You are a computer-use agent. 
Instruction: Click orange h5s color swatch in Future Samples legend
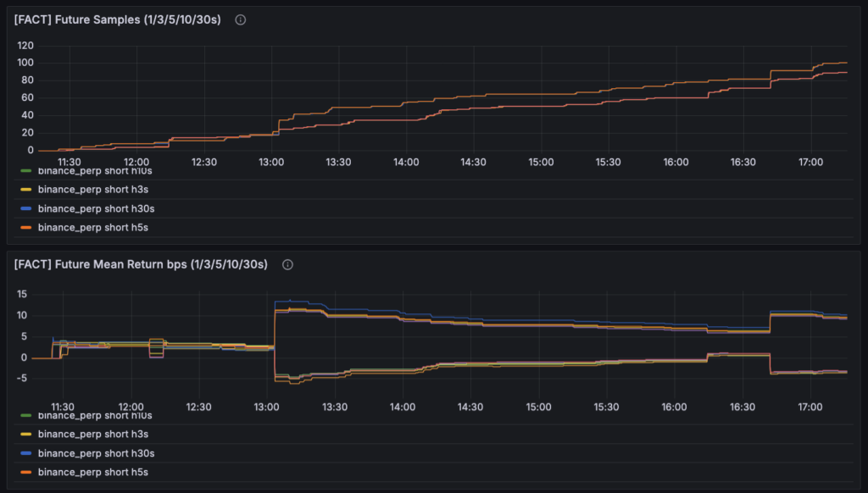25,227
